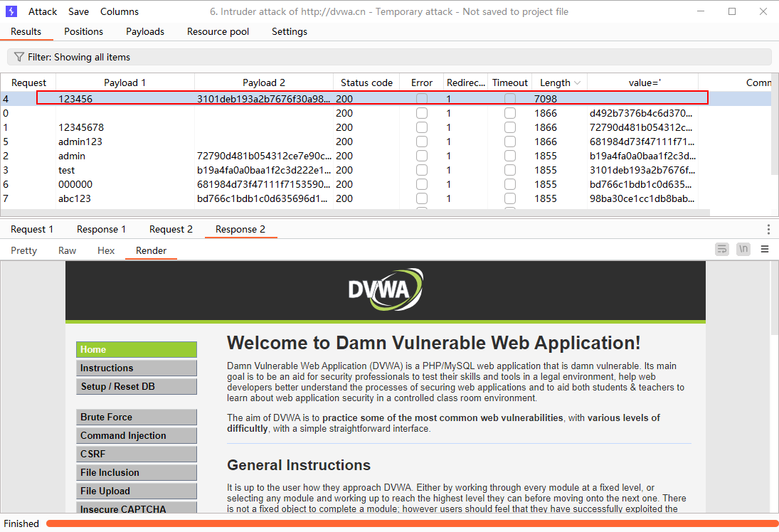Sort results by the Length column arrow

coord(576,83)
